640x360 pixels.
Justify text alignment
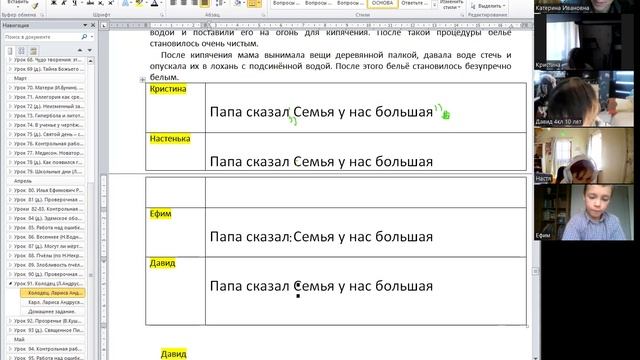205,3
